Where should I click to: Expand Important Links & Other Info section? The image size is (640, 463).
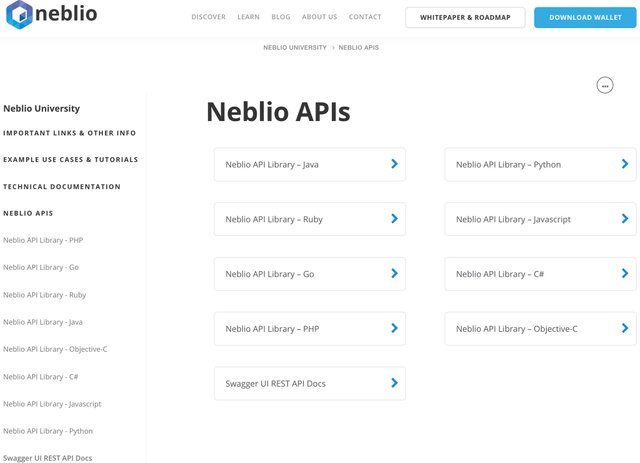[x=69, y=133]
